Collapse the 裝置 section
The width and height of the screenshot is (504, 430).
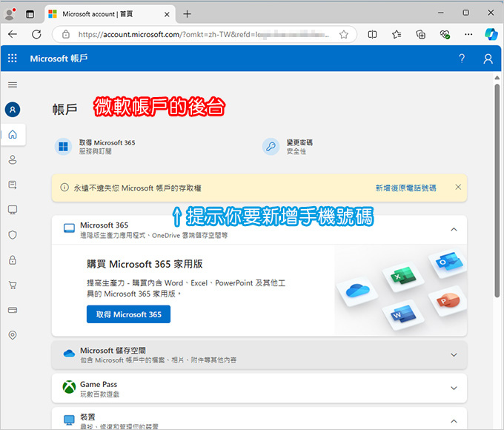[454, 421]
